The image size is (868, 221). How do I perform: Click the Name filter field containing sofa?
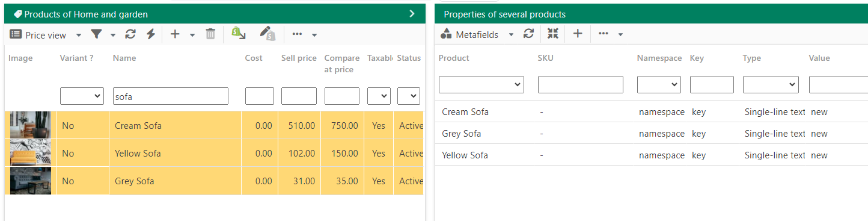[x=171, y=96]
